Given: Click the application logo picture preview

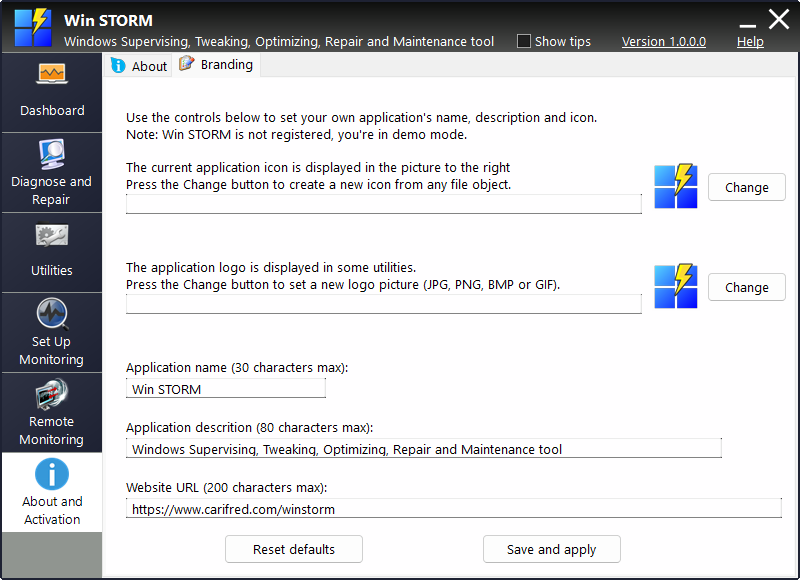Looking at the screenshot, I should pyautogui.click(x=675, y=287).
